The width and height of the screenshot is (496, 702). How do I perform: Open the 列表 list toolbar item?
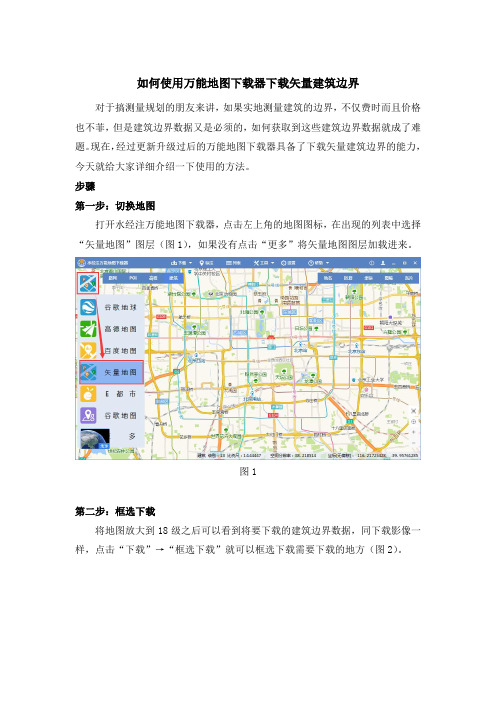pyautogui.click(x=233, y=263)
